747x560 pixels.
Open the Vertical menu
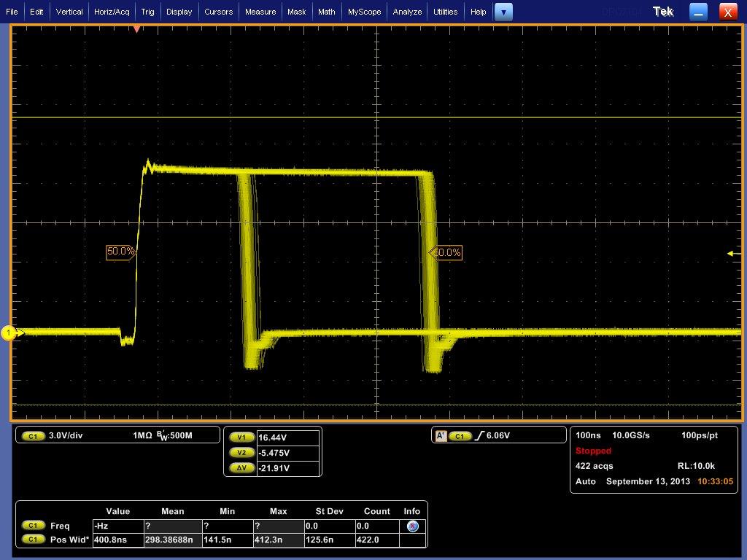[x=69, y=12]
